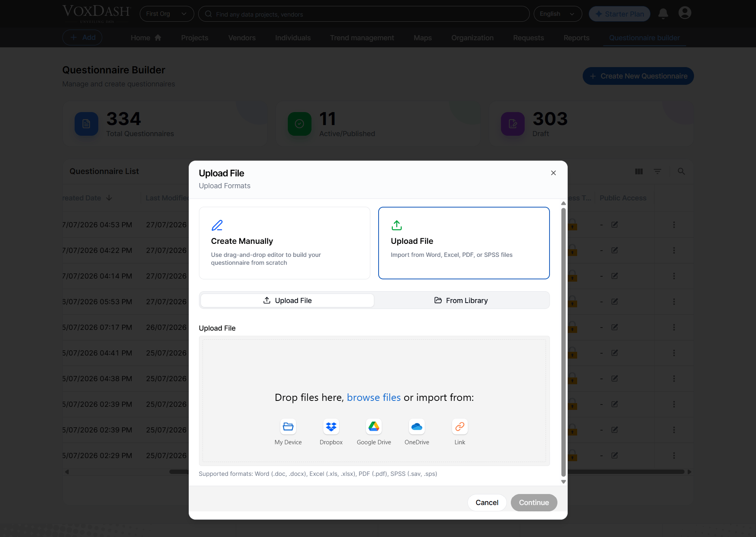
Task: Open row menu for 07:17 PM entry
Action: (x=674, y=327)
